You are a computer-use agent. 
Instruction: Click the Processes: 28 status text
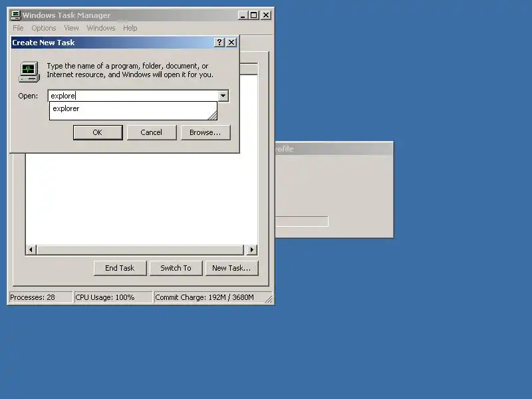coord(33,297)
